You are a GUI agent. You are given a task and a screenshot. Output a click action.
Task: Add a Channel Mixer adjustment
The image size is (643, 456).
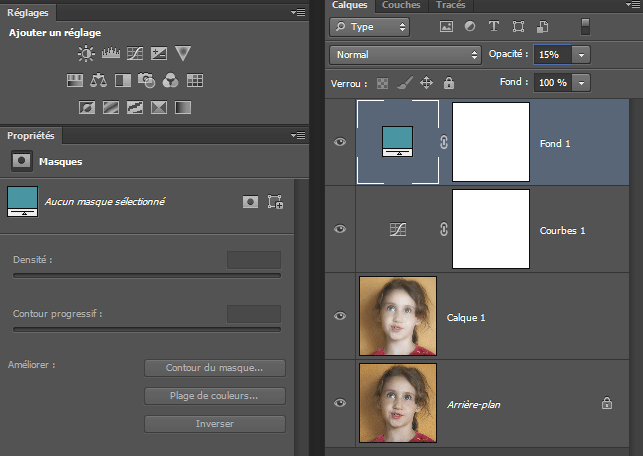[170, 80]
